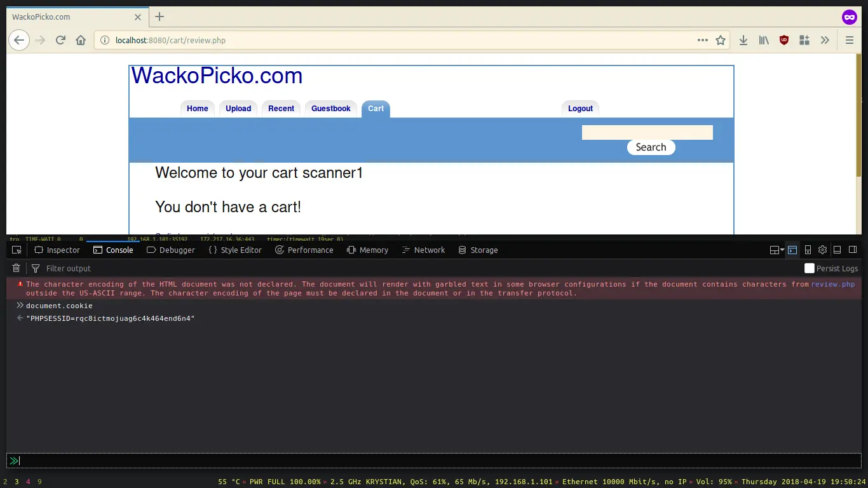Image resolution: width=868 pixels, height=488 pixels.
Task: Click inside the search text field
Action: pyautogui.click(x=647, y=132)
